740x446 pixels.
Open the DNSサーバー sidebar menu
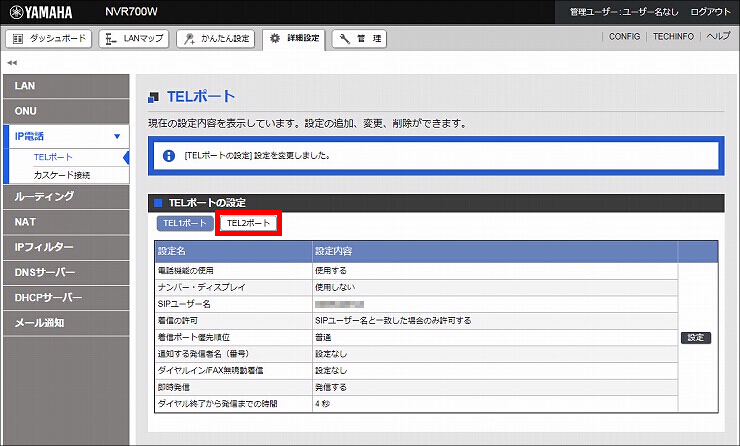[66, 273]
